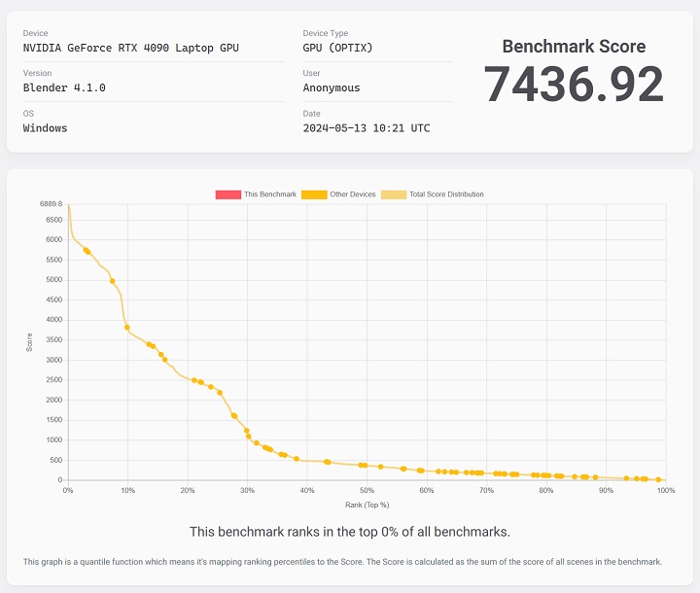Viewport: 700px width, 593px height.
Task: Click the top 0% ranking statement text
Action: [x=349, y=532]
